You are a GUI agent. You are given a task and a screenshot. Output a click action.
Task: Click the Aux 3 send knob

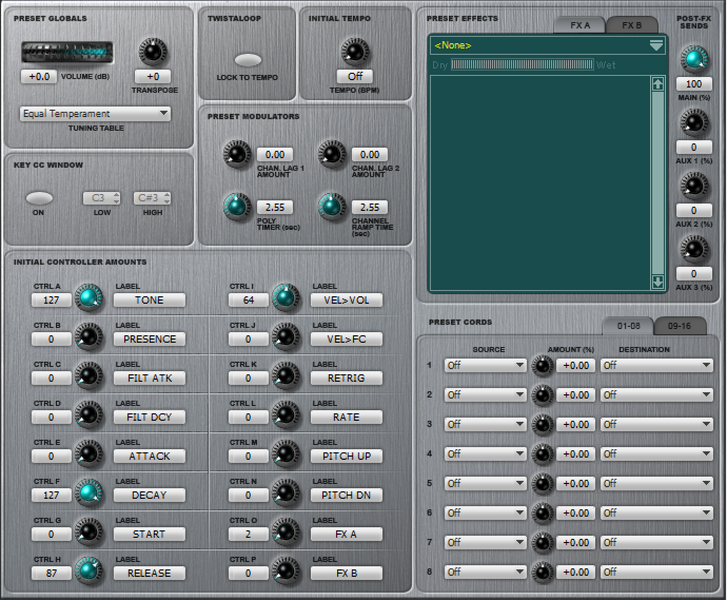[694, 249]
